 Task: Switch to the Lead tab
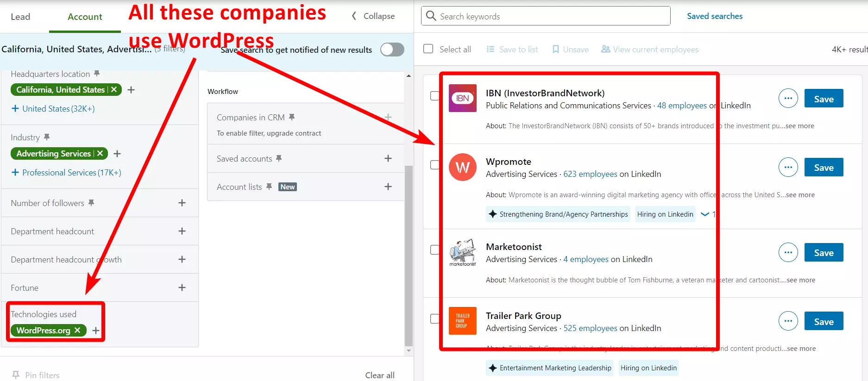point(20,17)
